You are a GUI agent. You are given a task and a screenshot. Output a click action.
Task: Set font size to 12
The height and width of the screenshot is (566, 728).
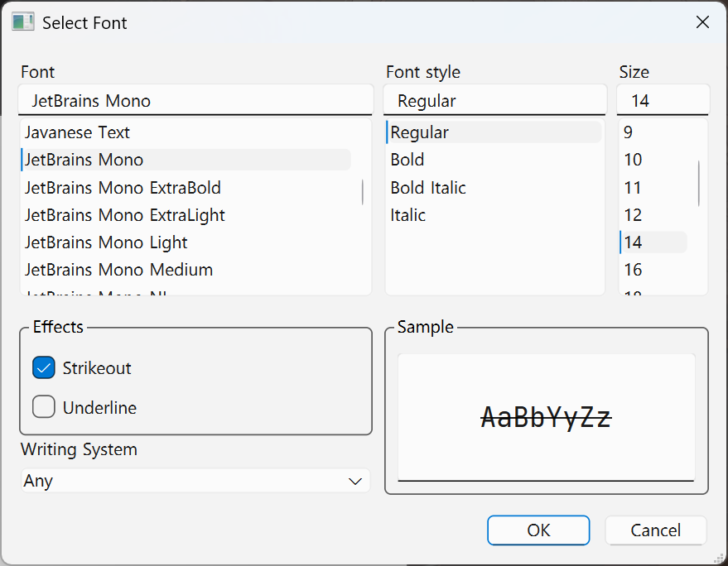[x=633, y=215]
